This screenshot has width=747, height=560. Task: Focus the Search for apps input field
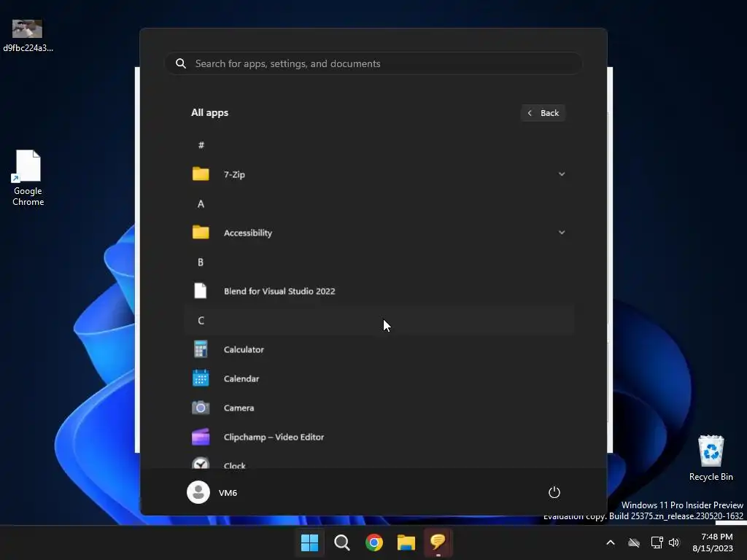click(373, 63)
